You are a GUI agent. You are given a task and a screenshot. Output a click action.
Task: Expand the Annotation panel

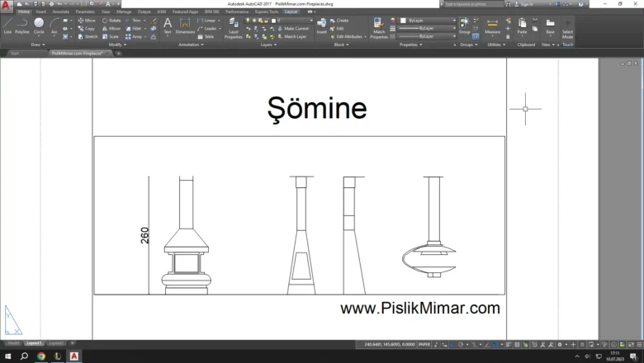click(x=191, y=45)
